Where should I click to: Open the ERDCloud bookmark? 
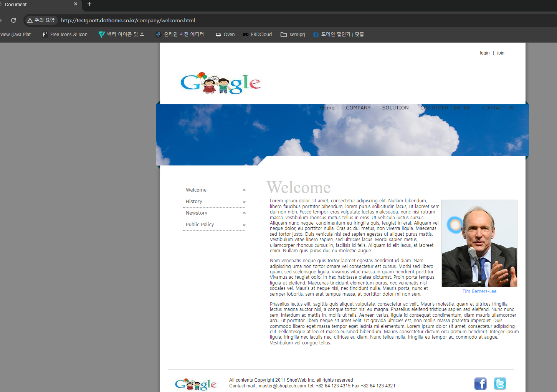pyautogui.click(x=257, y=35)
